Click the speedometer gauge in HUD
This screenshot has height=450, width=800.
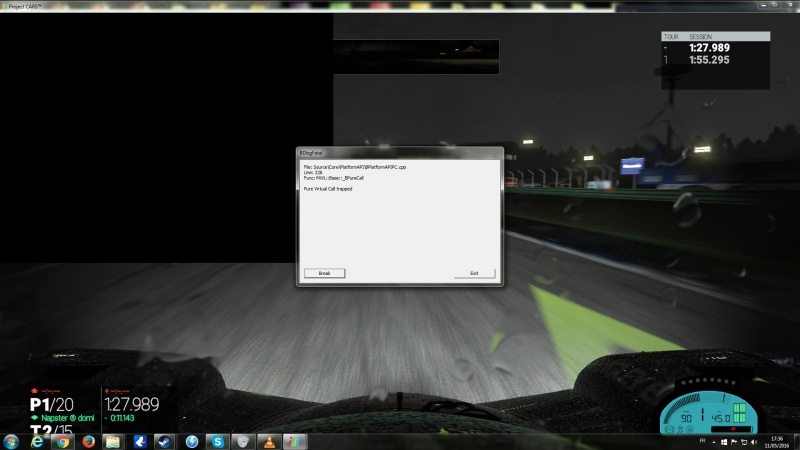tap(708, 413)
